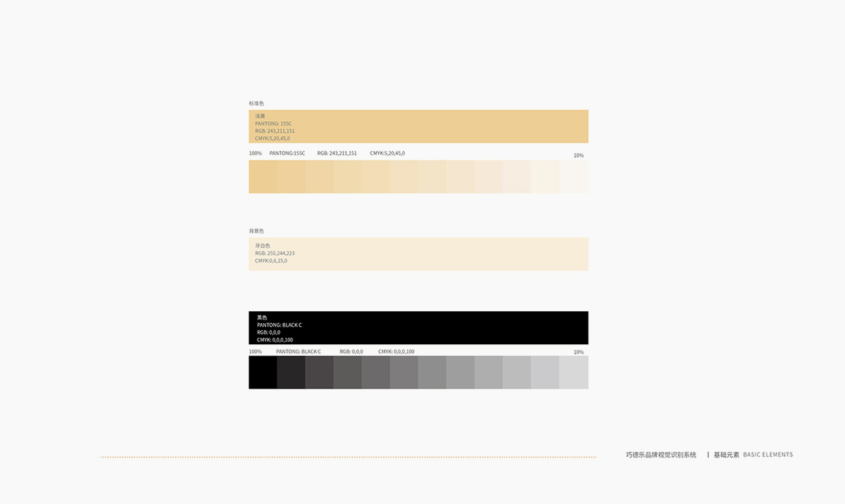Pick the lightest 10% yellow tint swatch
Screen dimensions: 845x504
point(574,177)
